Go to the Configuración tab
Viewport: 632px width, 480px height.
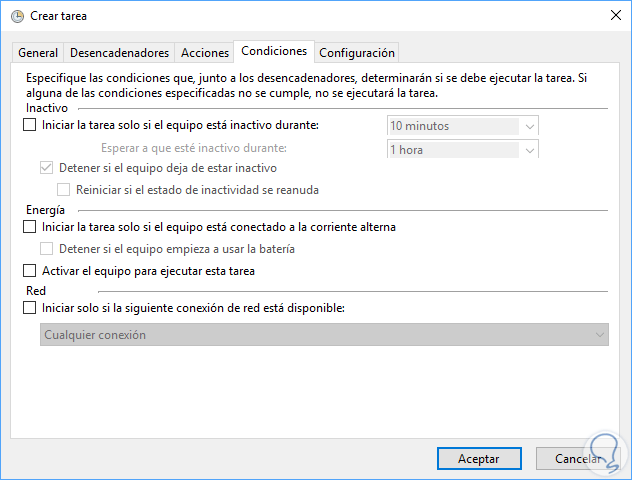click(x=357, y=53)
